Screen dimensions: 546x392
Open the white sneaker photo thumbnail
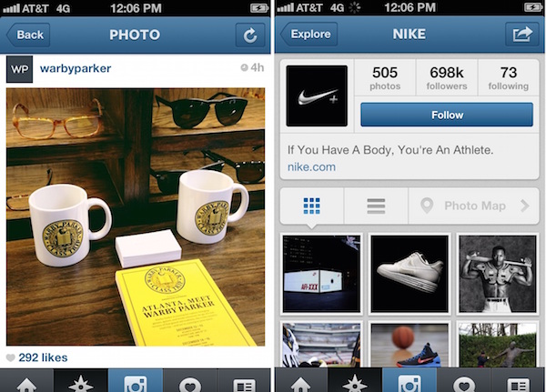[409, 274]
